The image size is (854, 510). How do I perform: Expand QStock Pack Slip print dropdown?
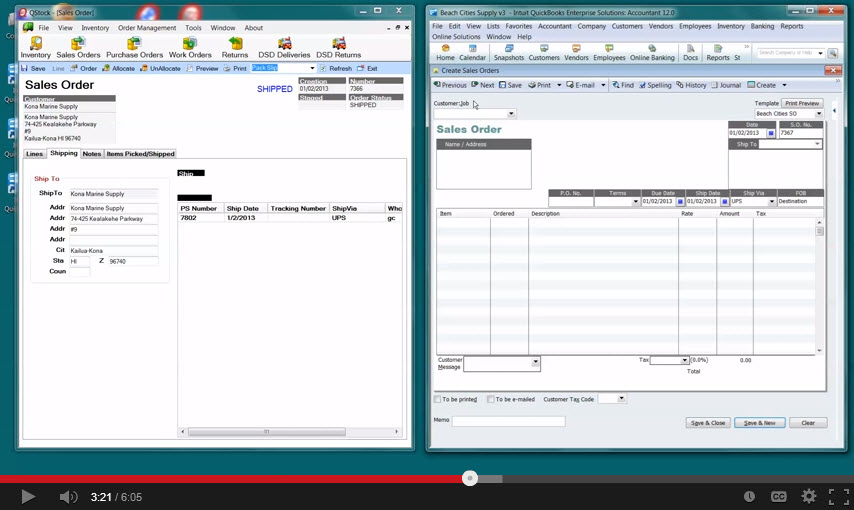[312, 68]
